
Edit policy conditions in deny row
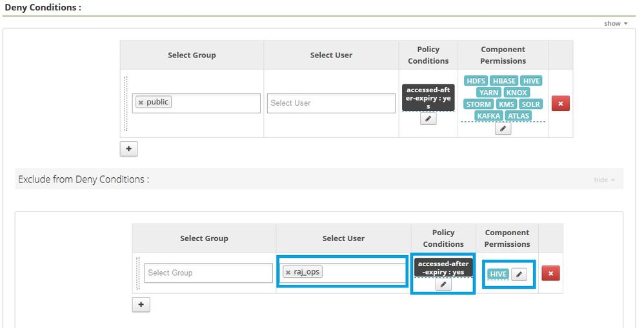428,119
